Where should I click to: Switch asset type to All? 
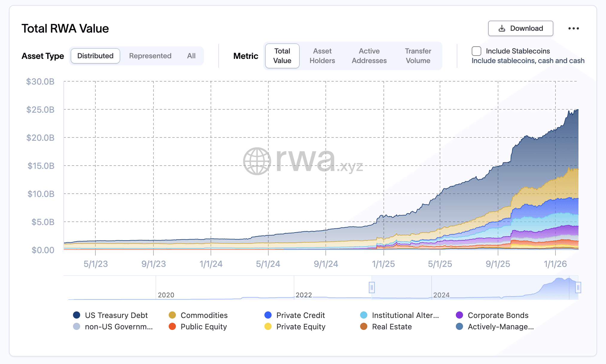[191, 56]
